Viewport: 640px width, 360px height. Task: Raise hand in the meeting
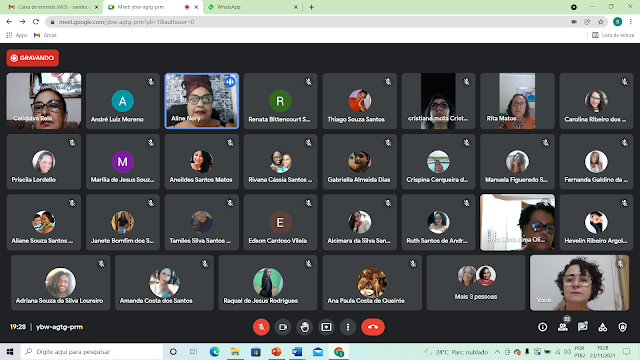click(x=304, y=327)
